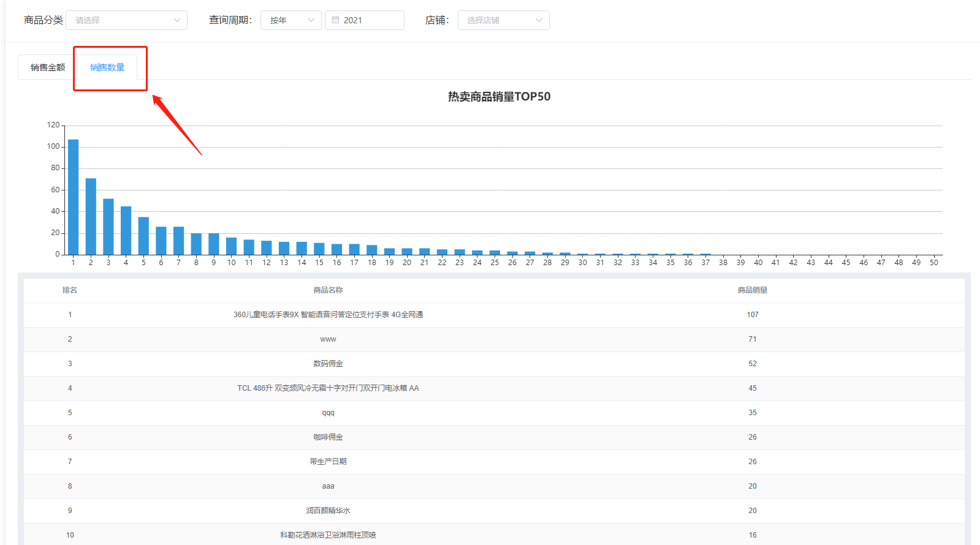
Task: Open the 按年 query period dropdown
Action: pyautogui.click(x=291, y=20)
